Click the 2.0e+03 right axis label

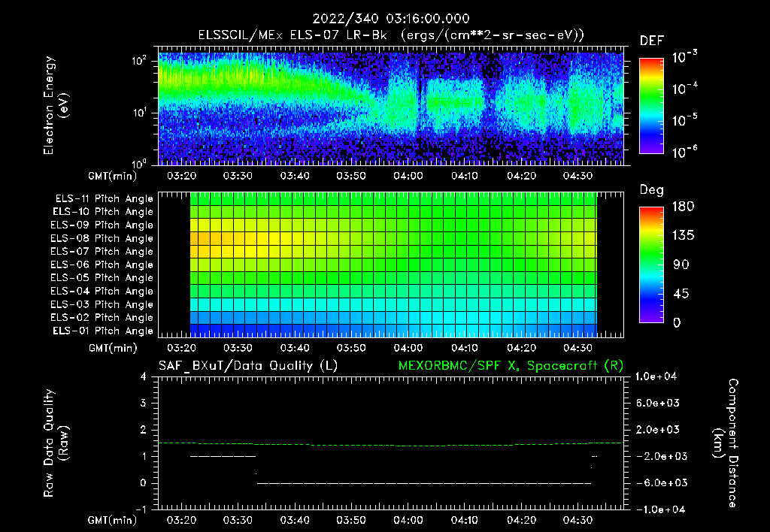[657, 429]
